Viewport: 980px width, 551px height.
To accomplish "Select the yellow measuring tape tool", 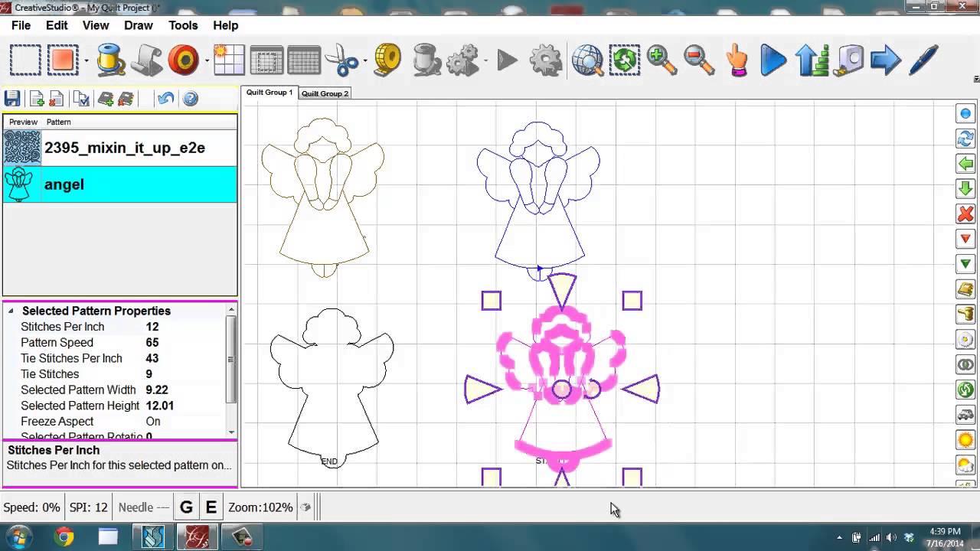I will 388,60.
